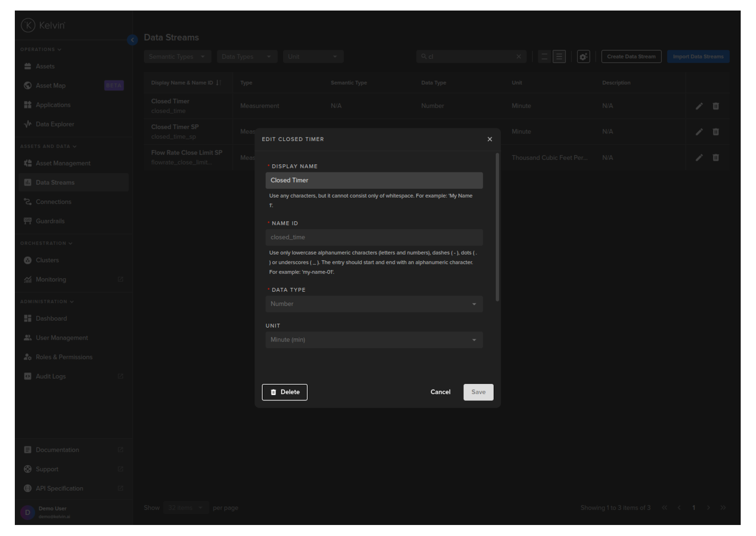Click the Kelvin logo
756x536 pixels.
tap(43, 25)
